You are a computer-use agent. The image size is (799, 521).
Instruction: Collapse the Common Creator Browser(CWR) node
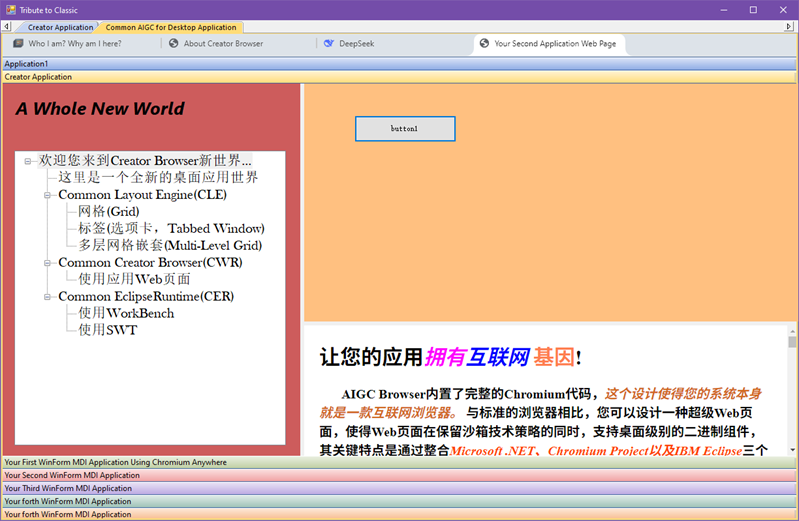click(47, 263)
